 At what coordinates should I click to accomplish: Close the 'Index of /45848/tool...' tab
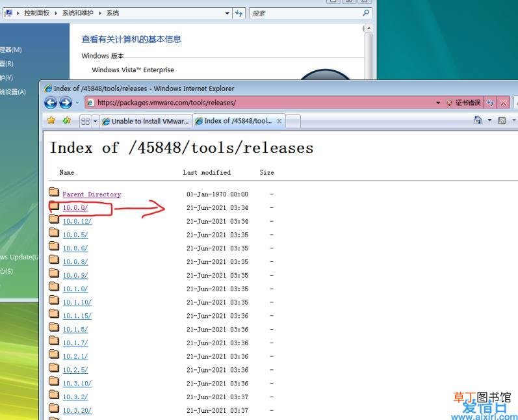[279, 121]
